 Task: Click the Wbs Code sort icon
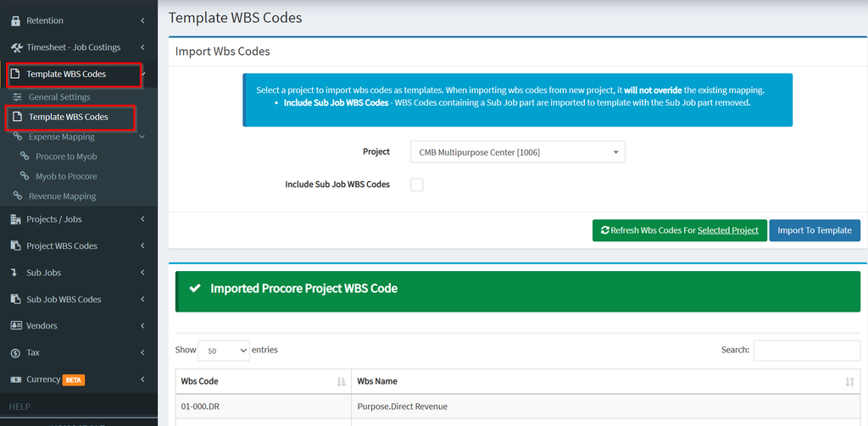342,381
